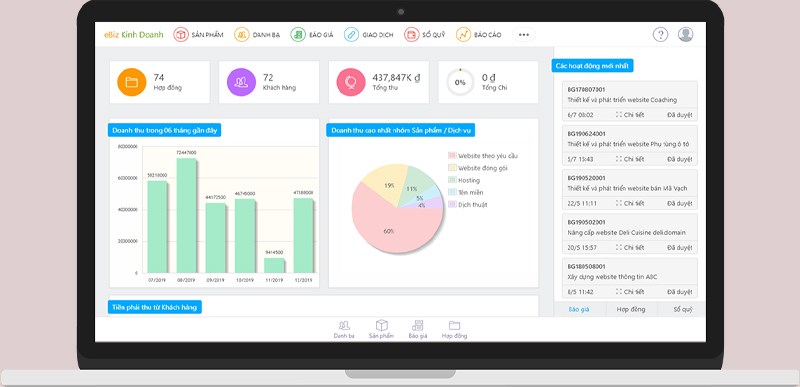This screenshot has width=800, height=387.
Task: Open the help question mark icon
Action: 660,35
